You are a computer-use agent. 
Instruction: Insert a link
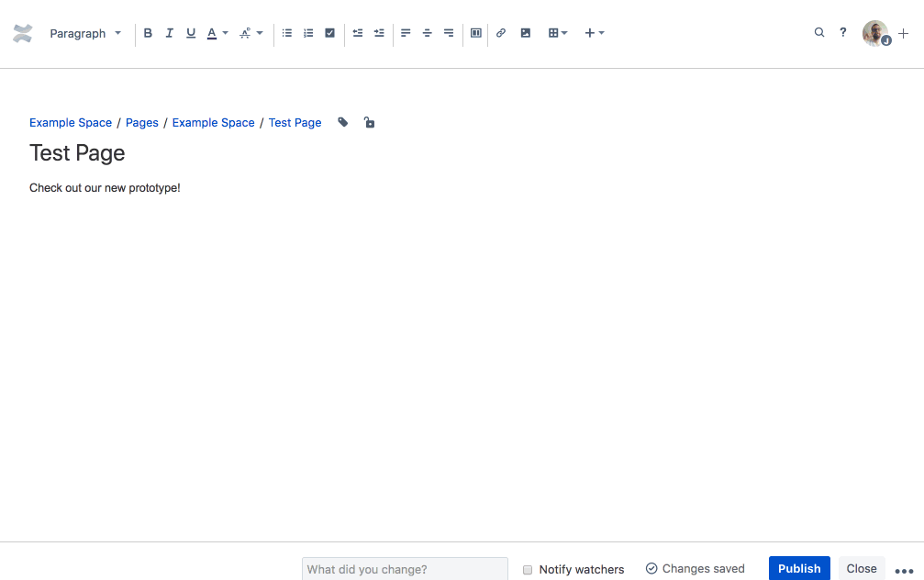pos(500,33)
